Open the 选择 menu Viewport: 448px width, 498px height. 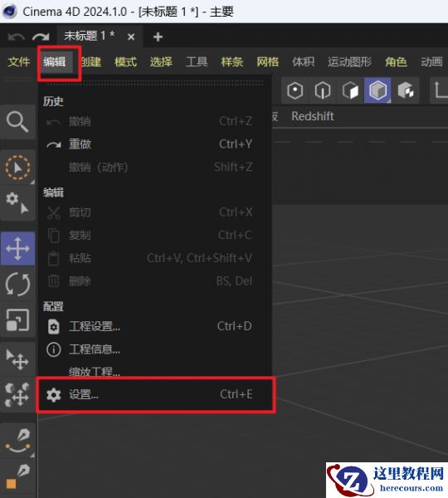point(161,61)
